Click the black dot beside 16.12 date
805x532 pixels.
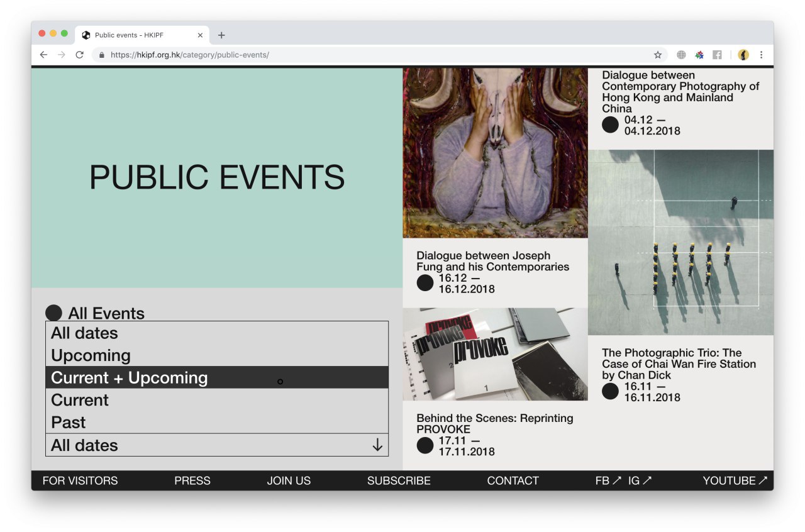coord(425,283)
